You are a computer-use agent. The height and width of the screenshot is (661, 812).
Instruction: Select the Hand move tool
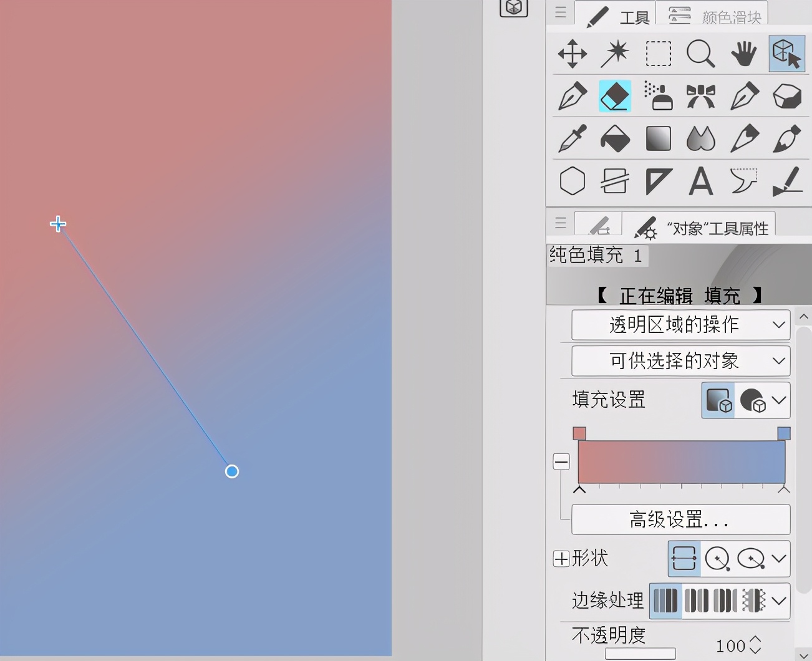click(x=744, y=54)
